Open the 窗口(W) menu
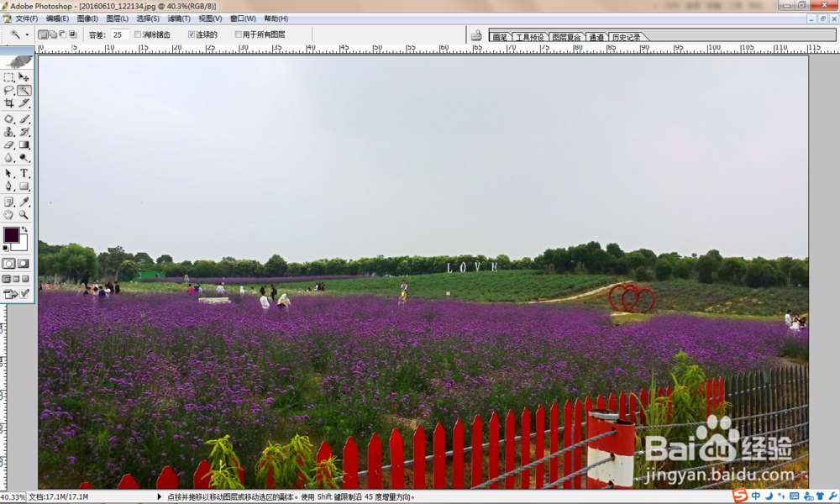The image size is (840, 504). pyautogui.click(x=243, y=18)
